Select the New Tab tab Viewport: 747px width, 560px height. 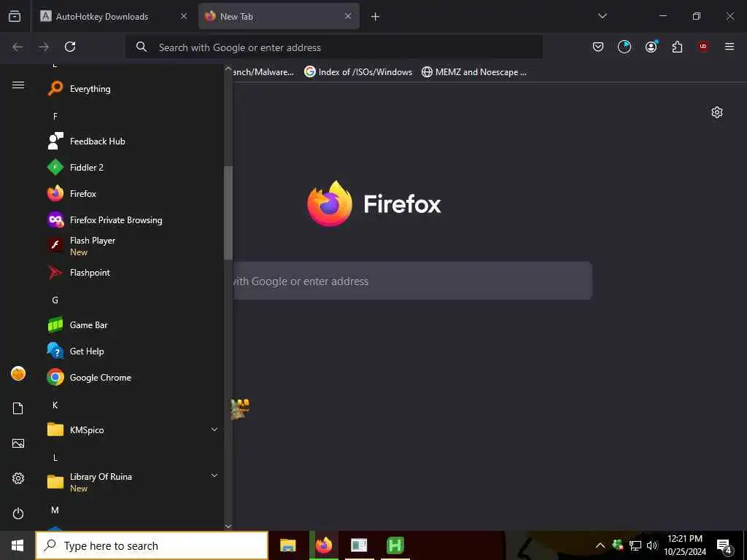[x=279, y=16]
